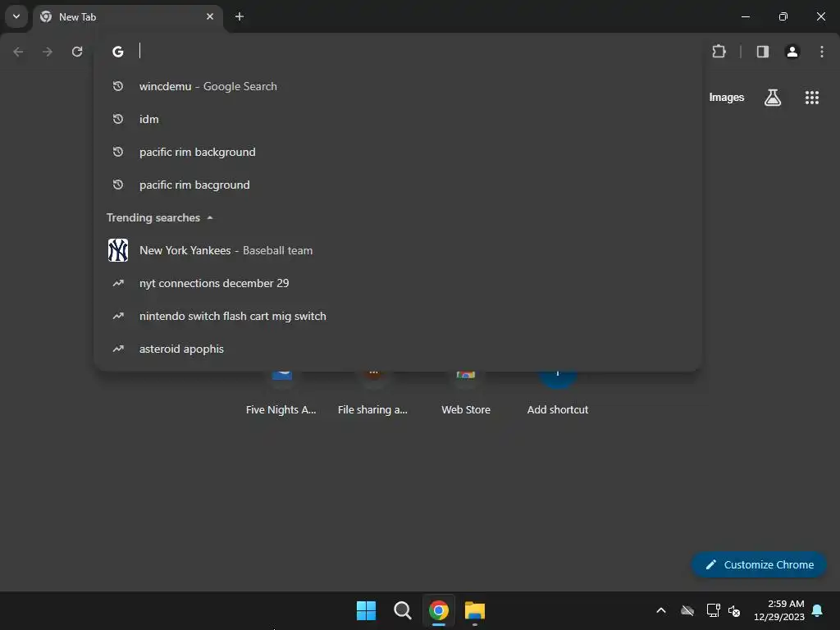Select the idm history suggestion
This screenshot has width=840, height=630.
pos(398,119)
